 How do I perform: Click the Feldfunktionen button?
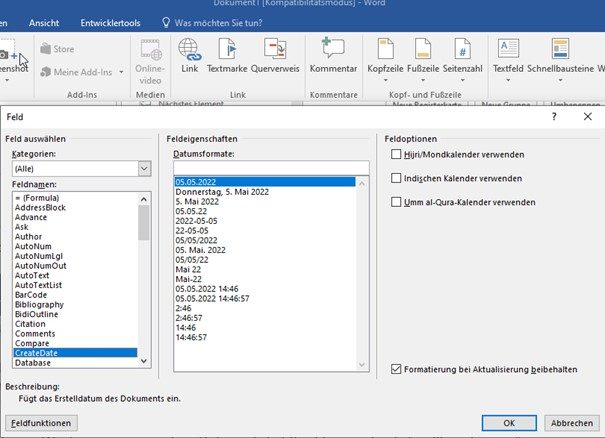(x=41, y=423)
